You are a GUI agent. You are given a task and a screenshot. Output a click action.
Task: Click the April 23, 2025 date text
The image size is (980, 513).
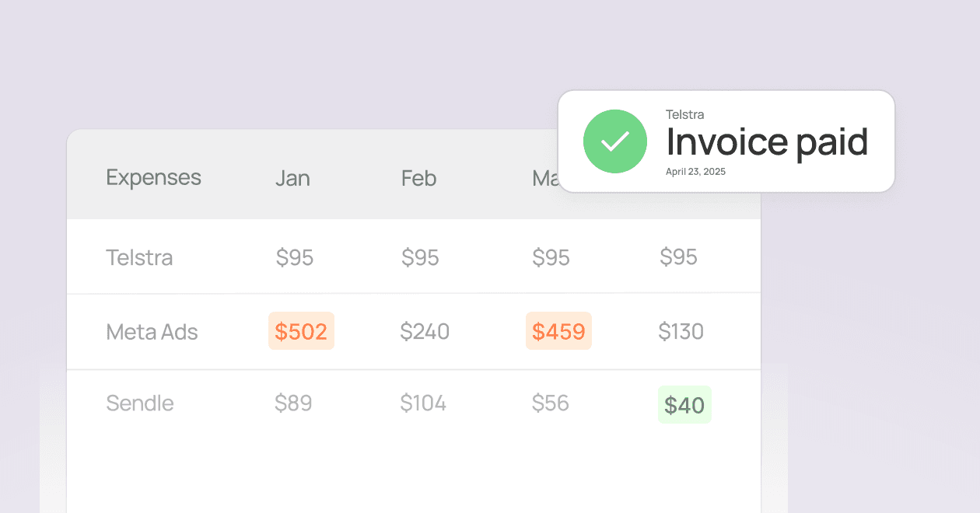point(695,172)
